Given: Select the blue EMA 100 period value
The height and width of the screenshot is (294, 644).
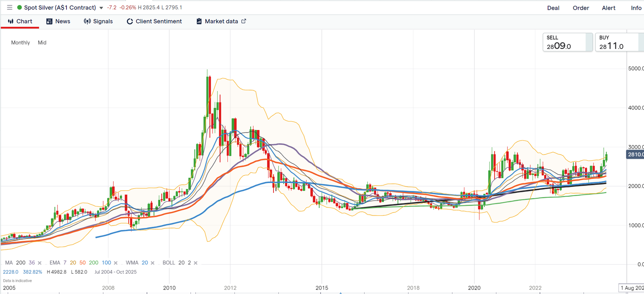Looking at the screenshot, I should [107, 263].
